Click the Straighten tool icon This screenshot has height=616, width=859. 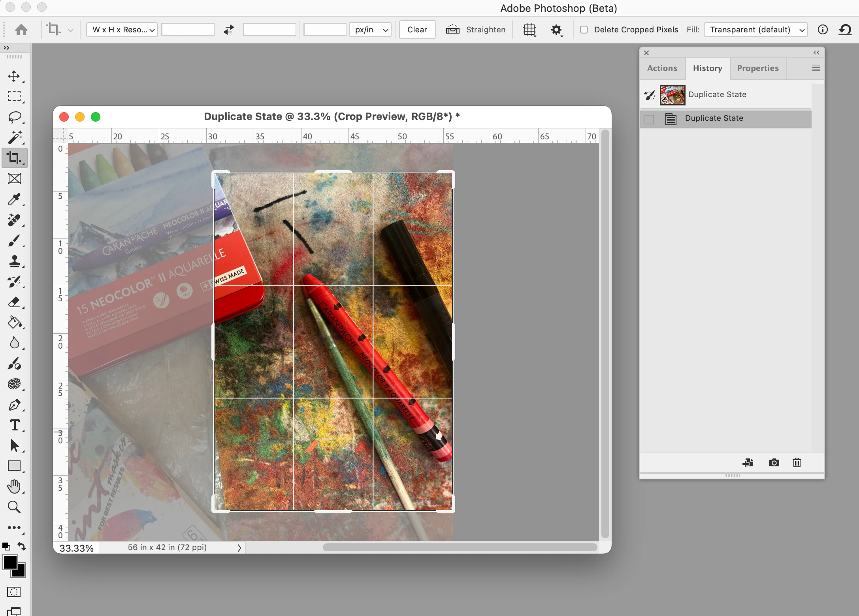(x=453, y=30)
